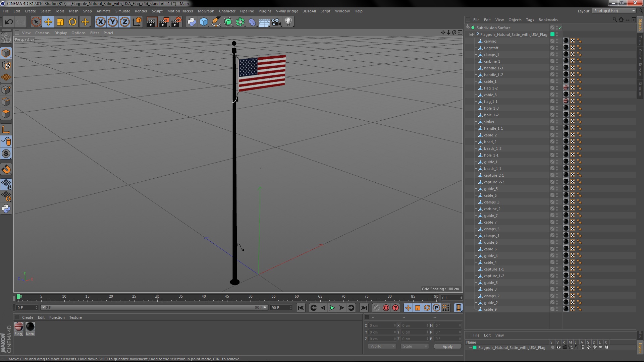Enable Axis mode in left palette
The image size is (644, 362).
pyautogui.click(x=6, y=129)
